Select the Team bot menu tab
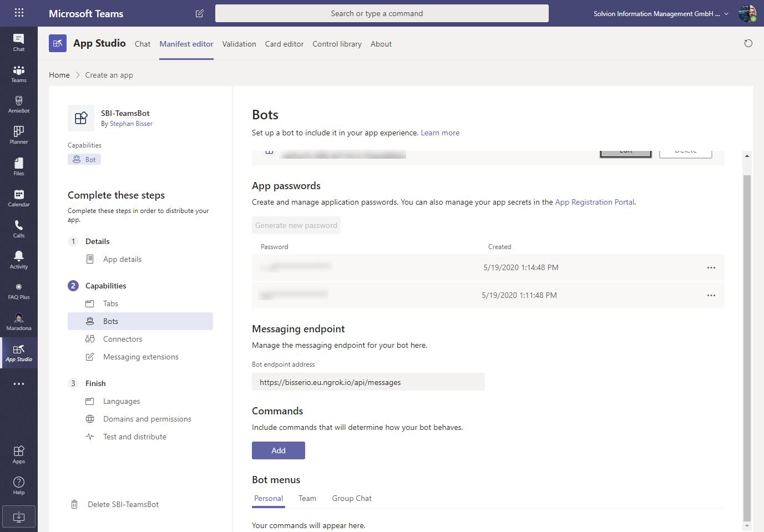This screenshot has width=764, height=532. tap(307, 498)
